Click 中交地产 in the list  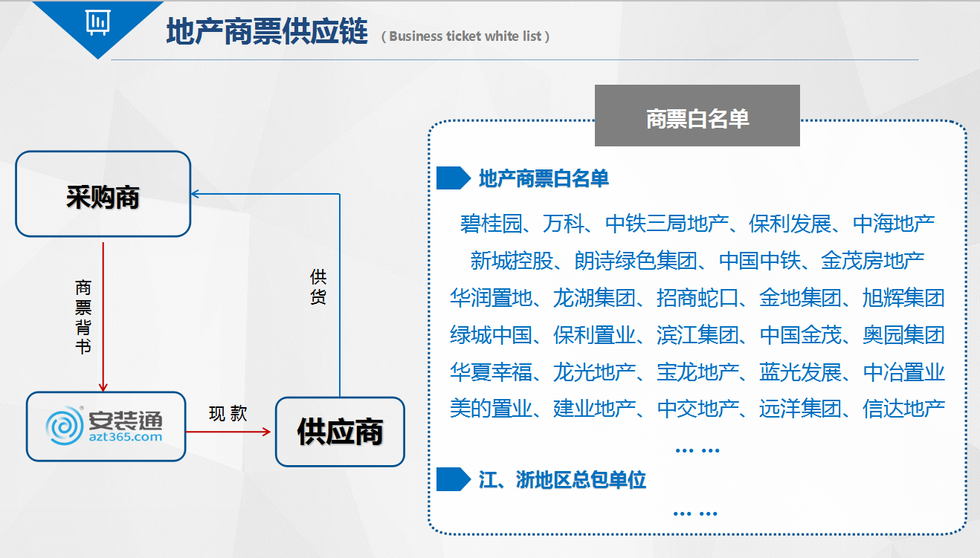click(697, 409)
